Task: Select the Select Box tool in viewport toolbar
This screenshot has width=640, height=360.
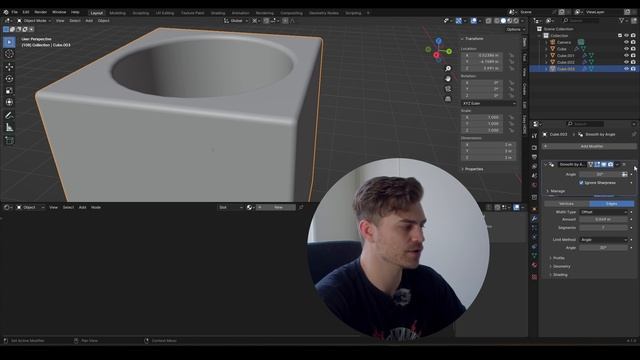Action: coord(9,42)
